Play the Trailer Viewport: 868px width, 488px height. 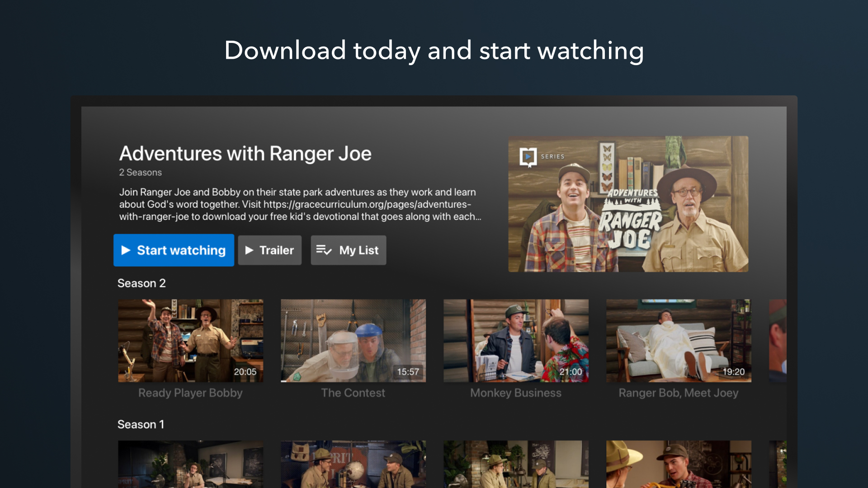point(270,250)
